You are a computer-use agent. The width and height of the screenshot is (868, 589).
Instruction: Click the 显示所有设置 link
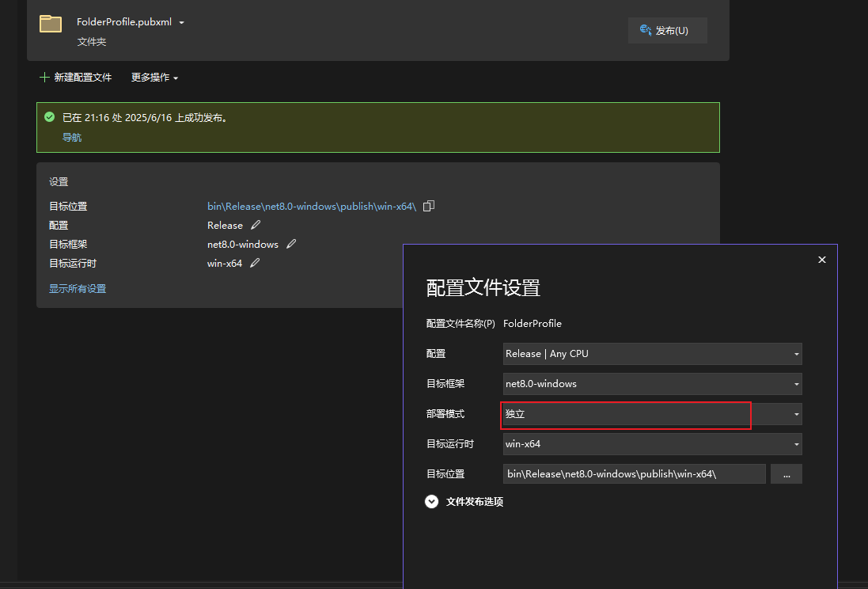pos(78,289)
